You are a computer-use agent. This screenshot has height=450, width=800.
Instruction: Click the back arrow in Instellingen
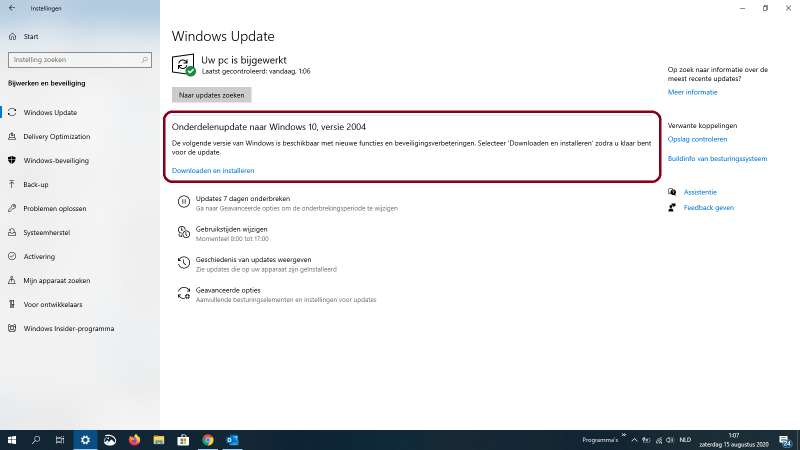[12, 8]
